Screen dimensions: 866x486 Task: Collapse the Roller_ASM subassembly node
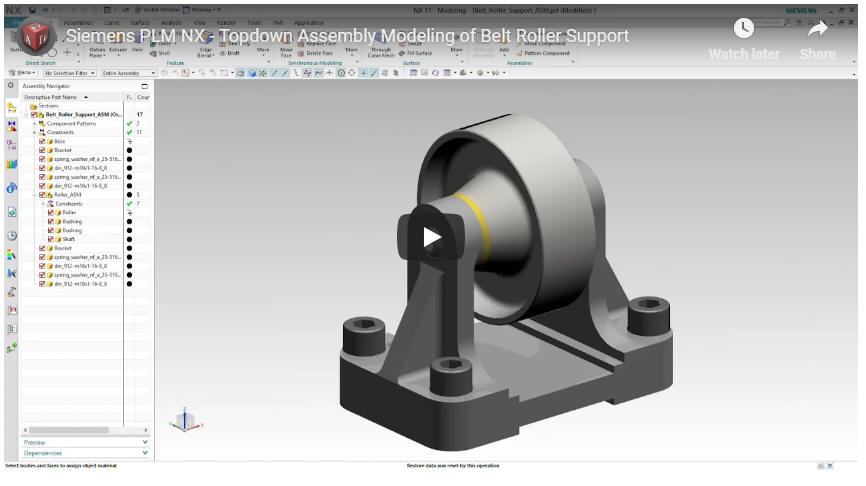tap(34, 195)
